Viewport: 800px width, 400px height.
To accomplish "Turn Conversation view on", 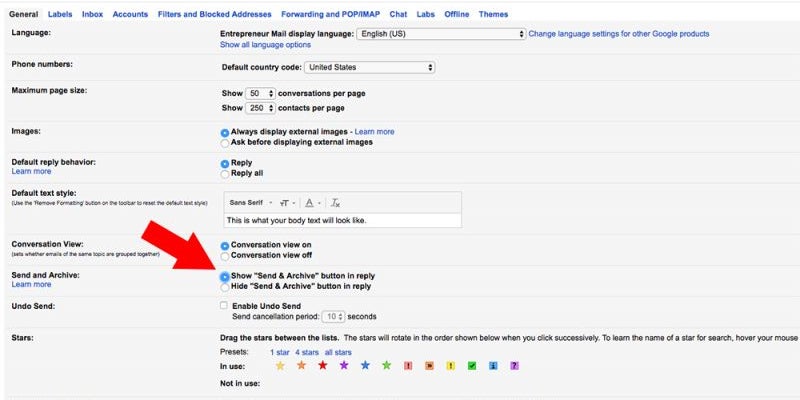I will tap(224, 245).
